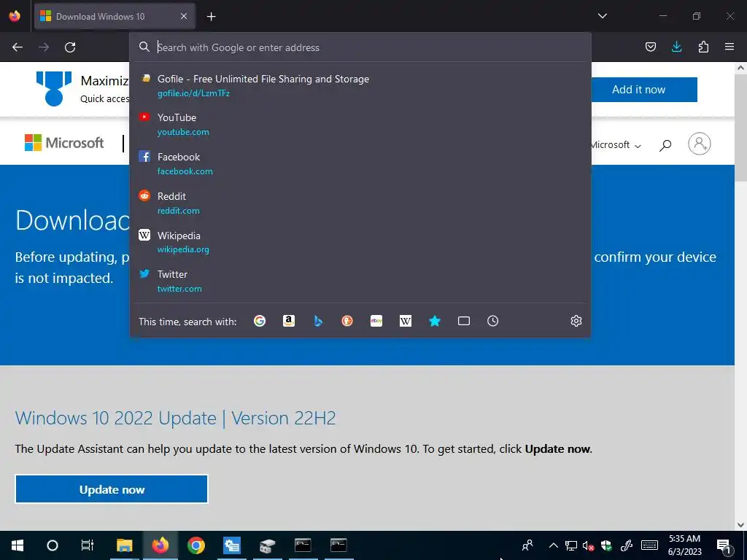Screen dimensions: 747x560
Task: Close the Download Windows 10 tab
Action: (184, 16)
